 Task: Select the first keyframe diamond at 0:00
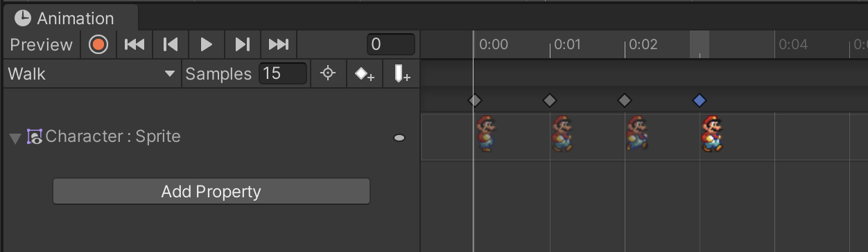(x=474, y=100)
